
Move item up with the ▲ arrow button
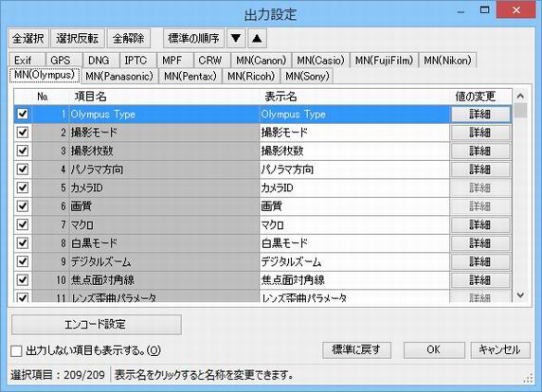257,38
